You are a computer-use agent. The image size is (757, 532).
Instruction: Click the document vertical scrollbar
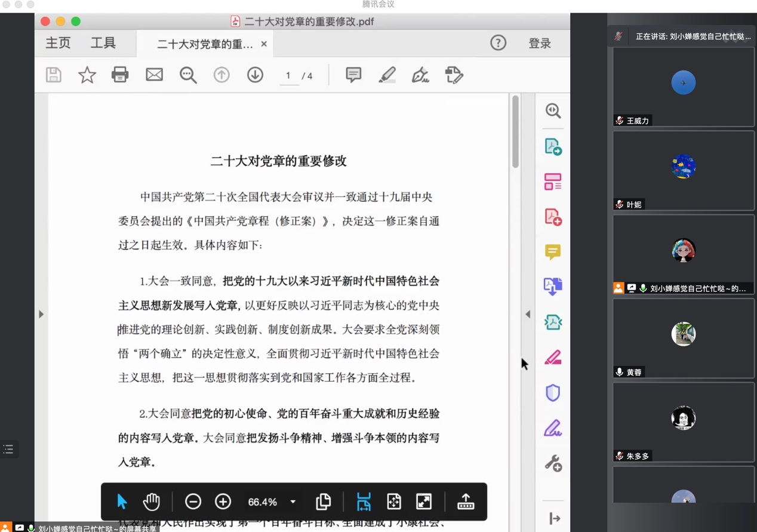click(x=515, y=133)
